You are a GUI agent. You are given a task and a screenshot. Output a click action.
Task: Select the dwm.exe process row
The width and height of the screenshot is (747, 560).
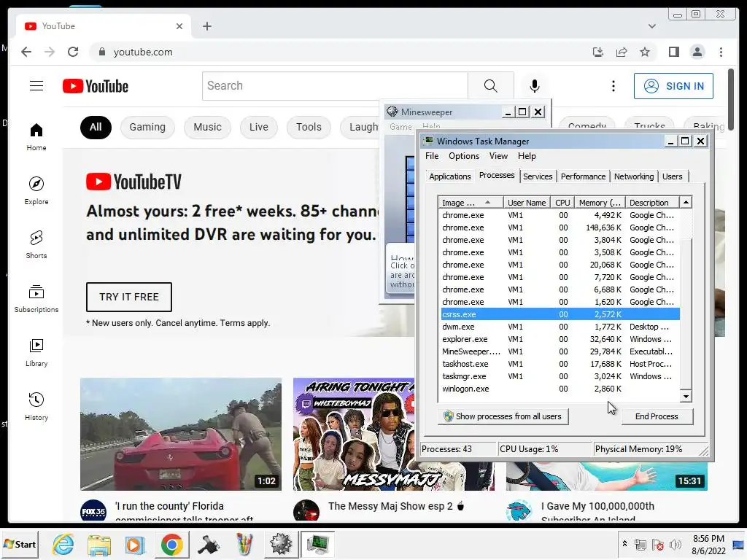(x=560, y=327)
